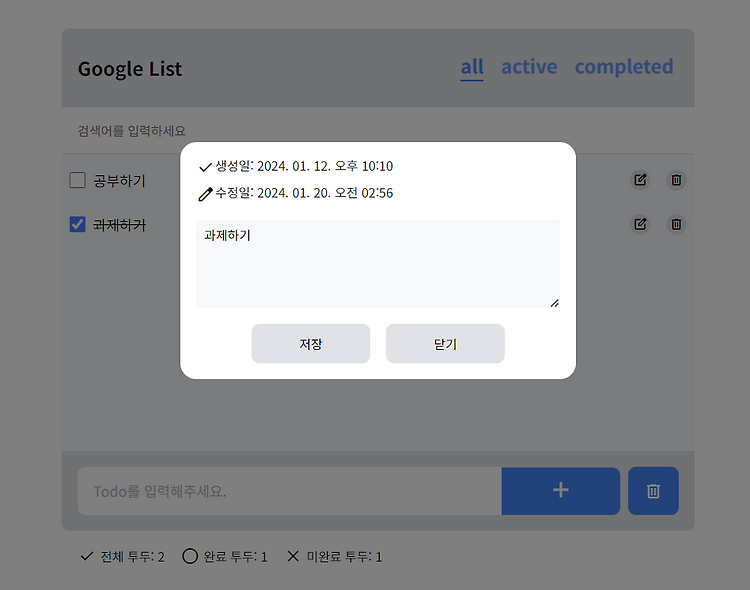Click the circle icon beside 완료 투두
Viewport: 750px width, 590px height.
(x=190, y=556)
